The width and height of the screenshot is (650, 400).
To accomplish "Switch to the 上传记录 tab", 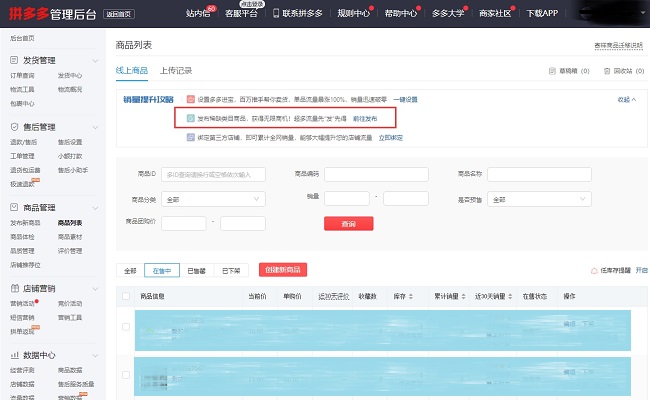I will click(x=176, y=70).
